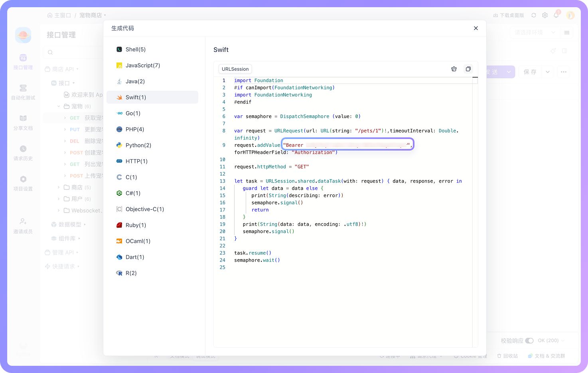588x373 pixels.
Task: Click inside the Swift code editor
Action: pyautogui.click(x=345, y=212)
